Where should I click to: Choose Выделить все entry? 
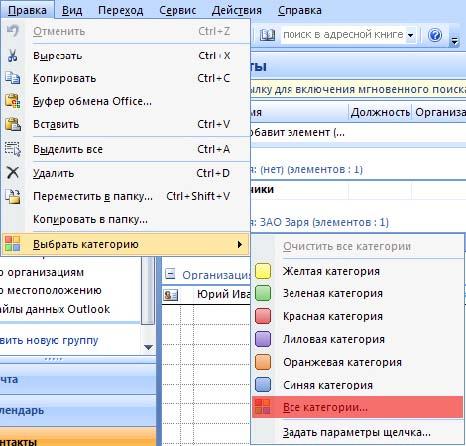point(125,149)
